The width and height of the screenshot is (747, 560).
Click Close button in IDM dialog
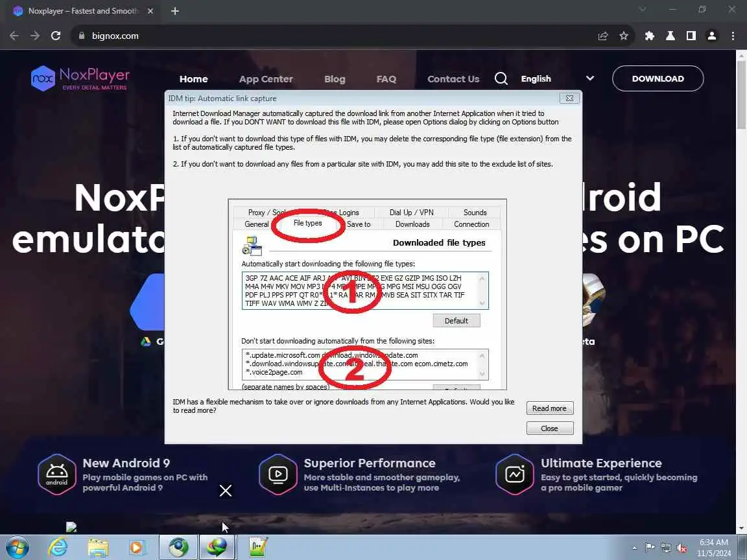tap(550, 428)
